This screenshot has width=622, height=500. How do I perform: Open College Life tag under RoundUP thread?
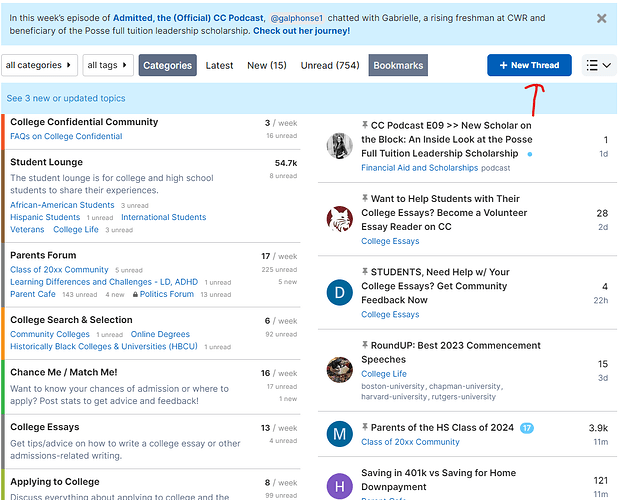[x=384, y=374]
